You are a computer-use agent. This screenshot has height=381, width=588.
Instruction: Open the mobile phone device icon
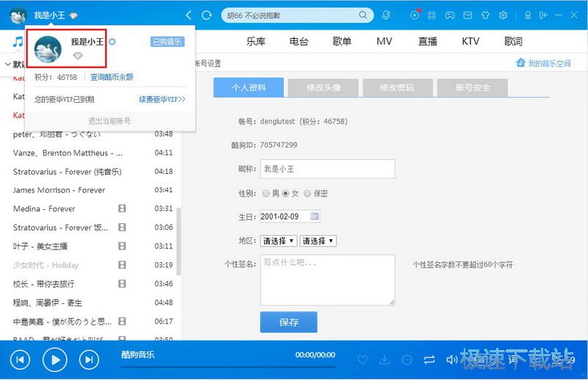528,15
